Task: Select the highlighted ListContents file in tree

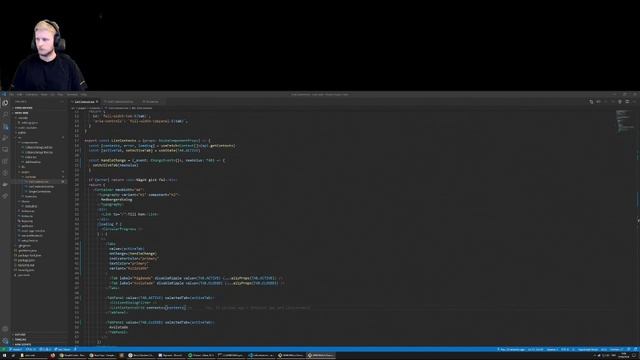Action: tap(38, 182)
